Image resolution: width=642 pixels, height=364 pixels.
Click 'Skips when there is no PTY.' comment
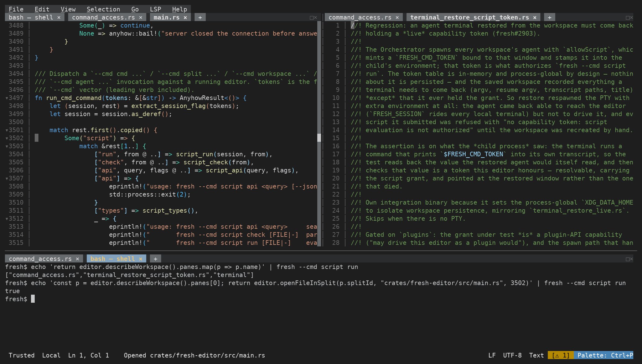(x=416, y=219)
